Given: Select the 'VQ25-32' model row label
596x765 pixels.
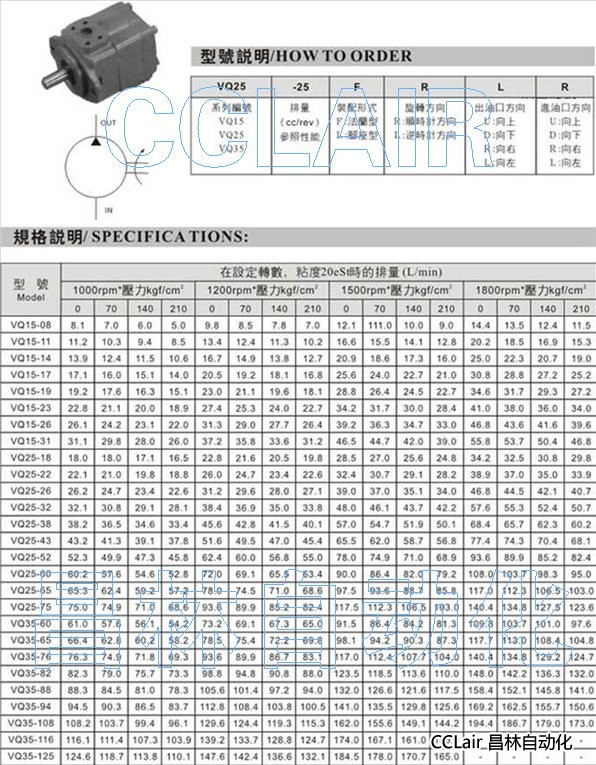Looking at the screenshot, I should click(31, 507).
